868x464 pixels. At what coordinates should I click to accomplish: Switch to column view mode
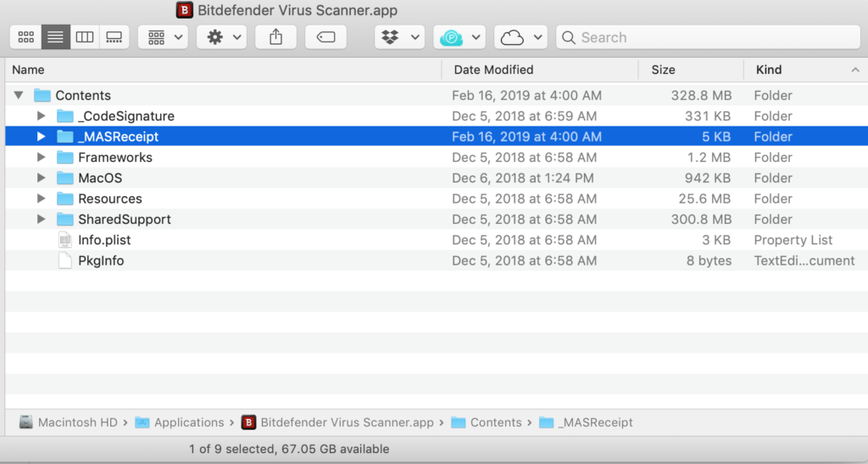click(x=85, y=37)
